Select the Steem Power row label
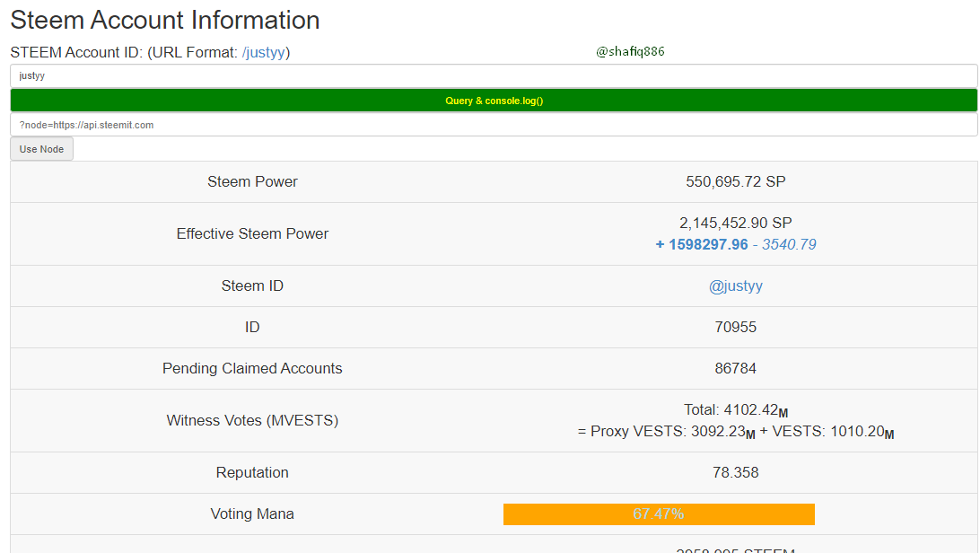 click(x=252, y=182)
